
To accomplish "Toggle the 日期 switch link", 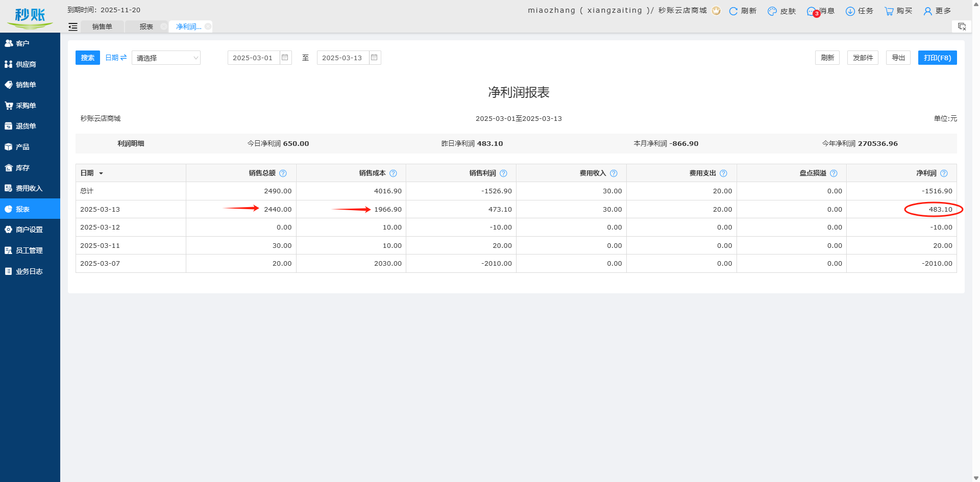I will [x=116, y=58].
